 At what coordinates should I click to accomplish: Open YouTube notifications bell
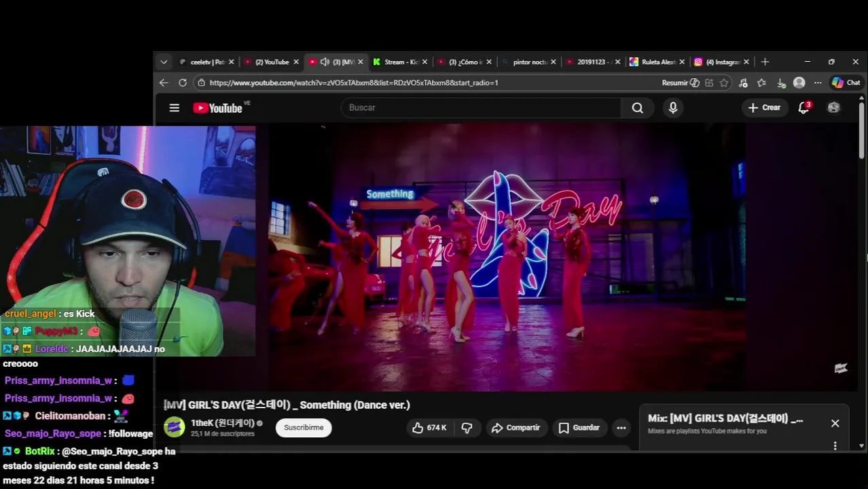(804, 108)
